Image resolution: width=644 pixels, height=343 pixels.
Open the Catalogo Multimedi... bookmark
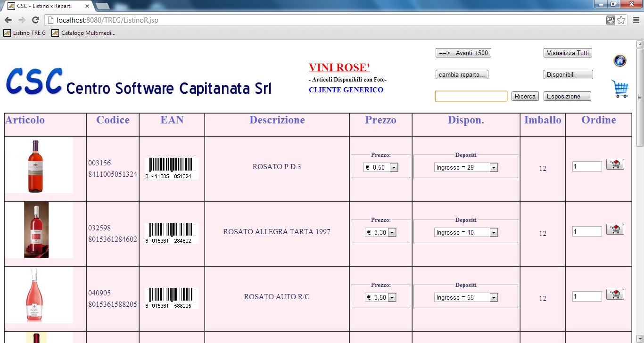pyautogui.click(x=83, y=33)
